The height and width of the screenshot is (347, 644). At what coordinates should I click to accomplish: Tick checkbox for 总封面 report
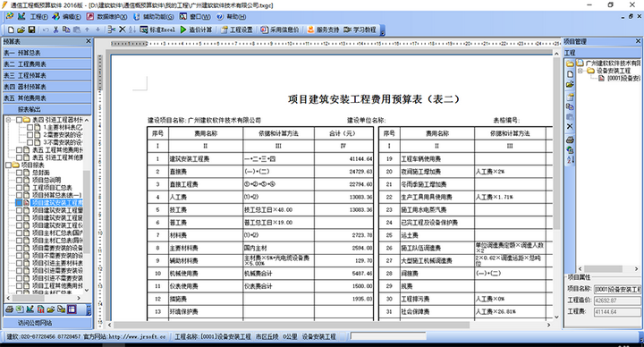19,173
